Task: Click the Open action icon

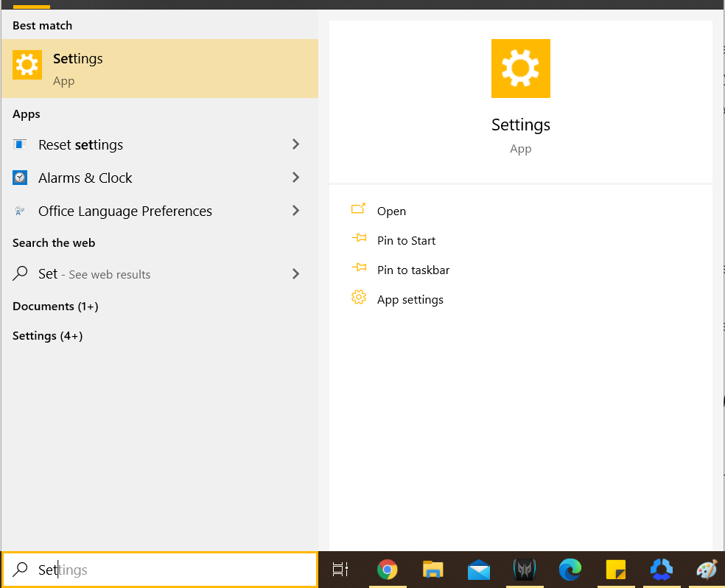Action: [x=358, y=209]
